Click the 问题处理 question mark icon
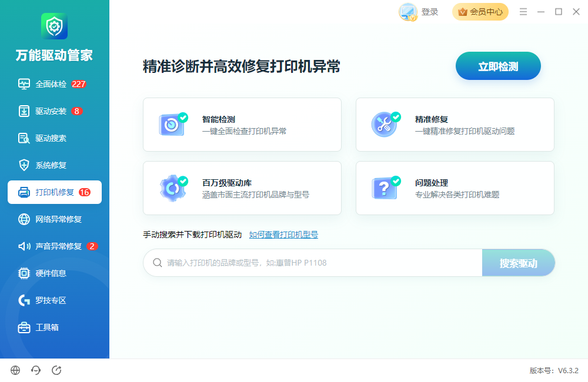The width and height of the screenshot is (588, 382). 386,188
